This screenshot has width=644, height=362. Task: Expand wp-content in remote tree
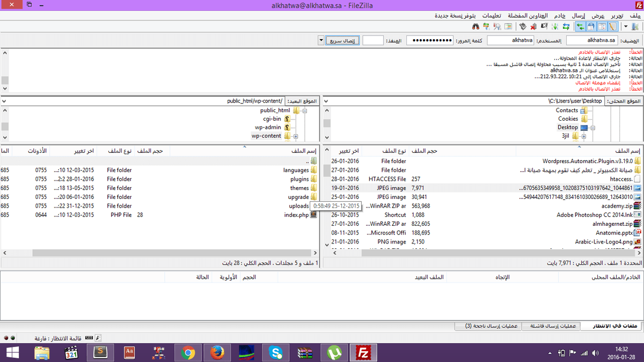(x=295, y=136)
